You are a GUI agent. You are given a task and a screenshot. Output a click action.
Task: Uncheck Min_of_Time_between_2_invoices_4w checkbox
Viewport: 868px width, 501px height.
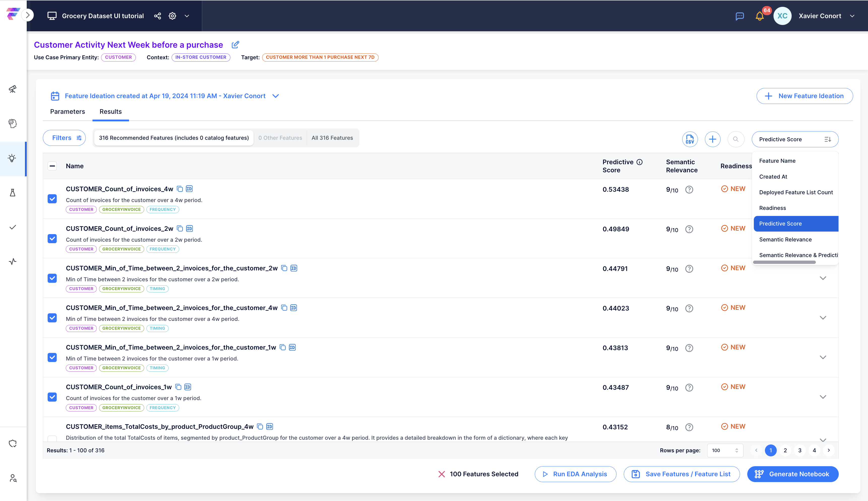[x=52, y=318]
